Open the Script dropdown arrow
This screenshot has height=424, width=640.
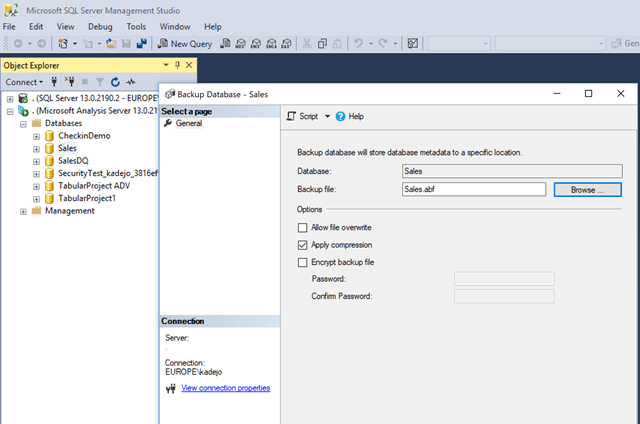coord(327,117)
